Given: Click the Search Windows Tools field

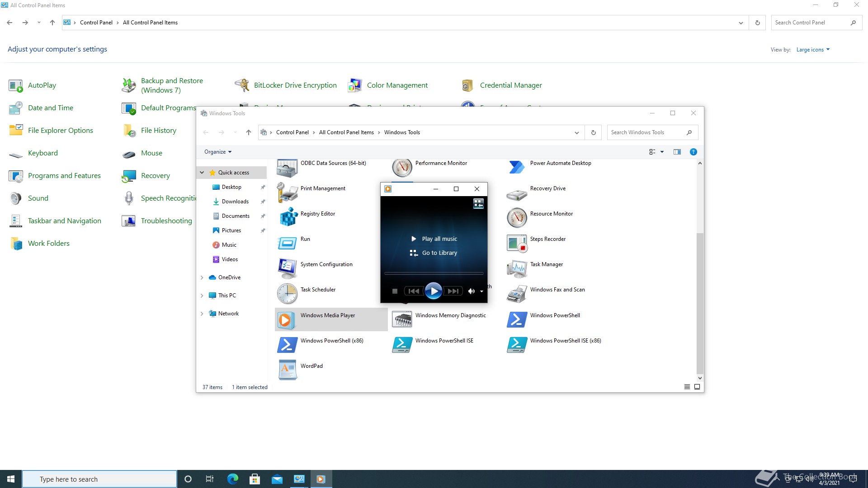Looking at the screenshot, I should point(652,132).
